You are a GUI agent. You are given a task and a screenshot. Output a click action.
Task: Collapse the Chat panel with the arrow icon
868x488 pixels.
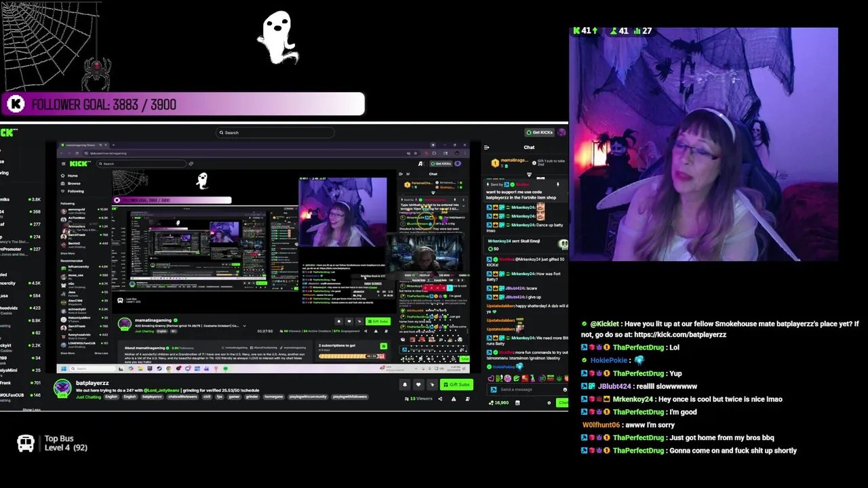click(x=486, y=147)
